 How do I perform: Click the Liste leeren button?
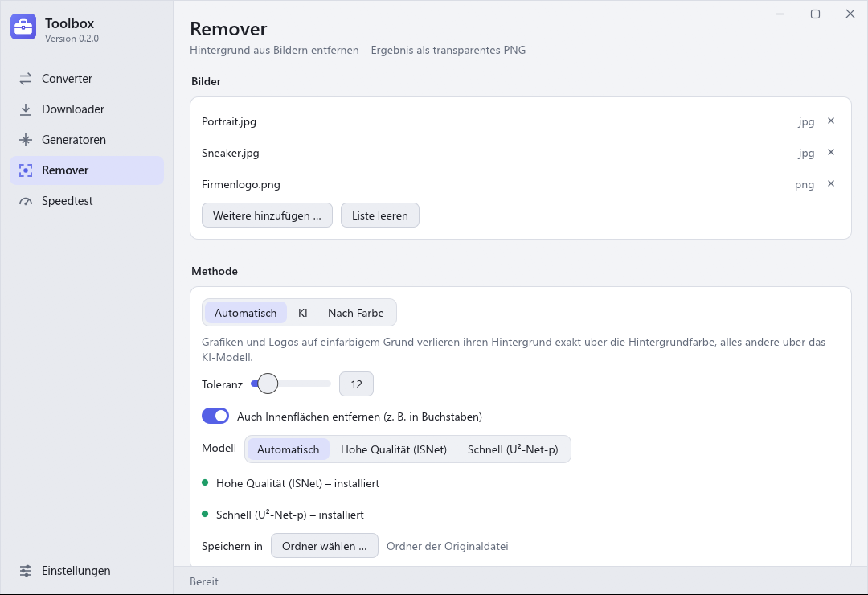coord(379,215)
